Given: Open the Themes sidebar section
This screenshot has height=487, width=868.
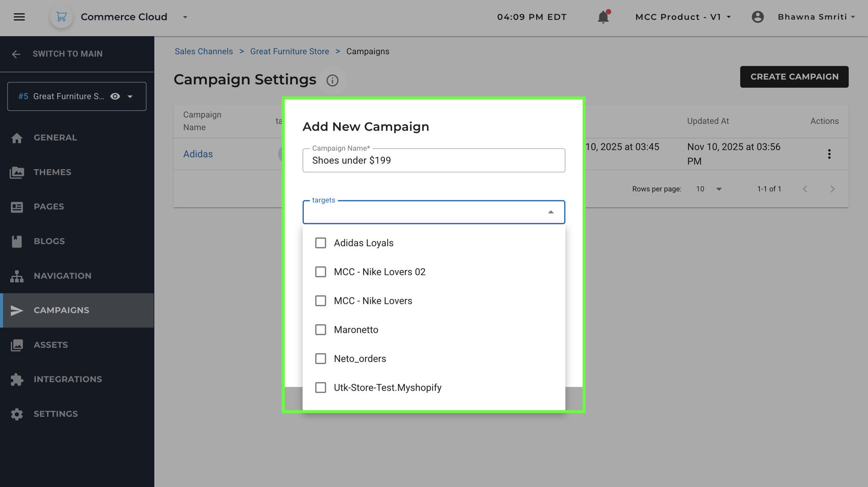Looking at the screenshot, I should click(x=52, y=172).
